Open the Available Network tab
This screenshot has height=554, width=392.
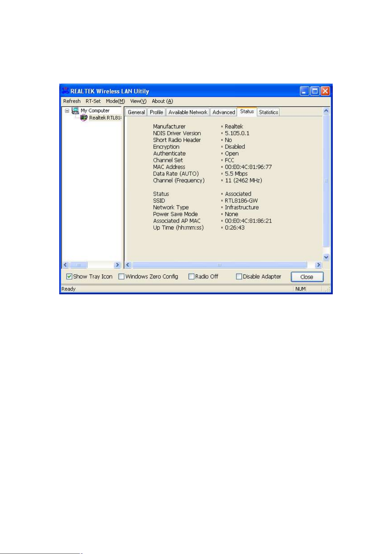click(188, 112)
